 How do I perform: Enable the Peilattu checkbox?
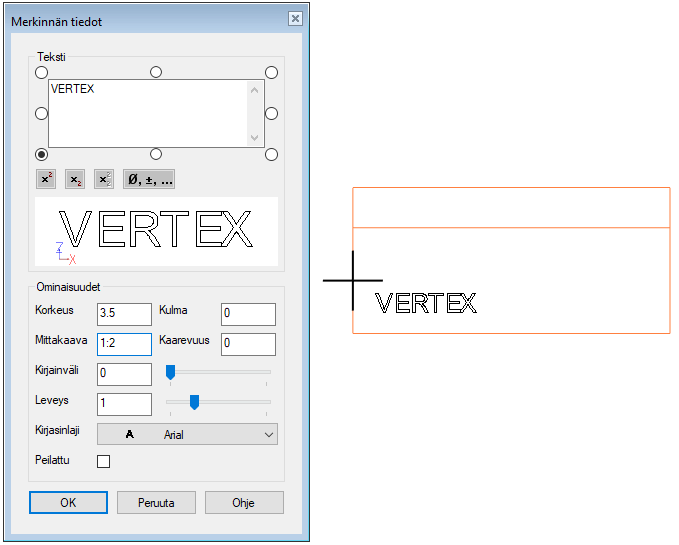pyautogui.click(x=103, y=461)
